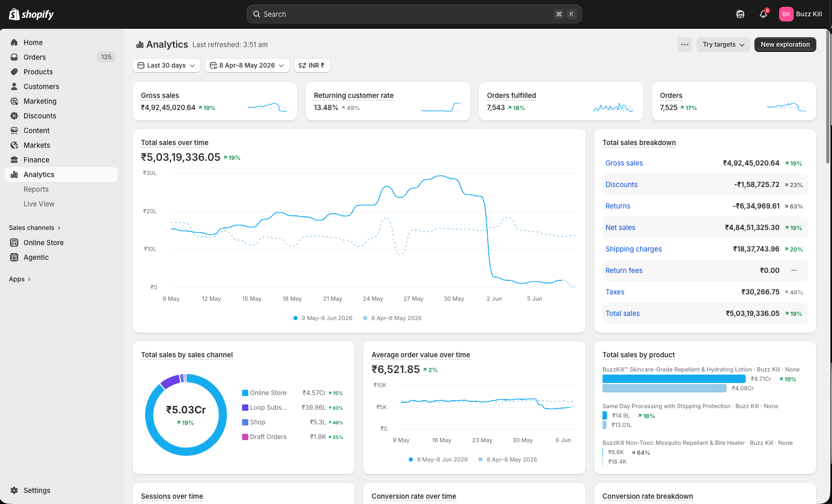Click the Agentic channel icon
Viewport: 832px width, 504px height.
(14, 257)
